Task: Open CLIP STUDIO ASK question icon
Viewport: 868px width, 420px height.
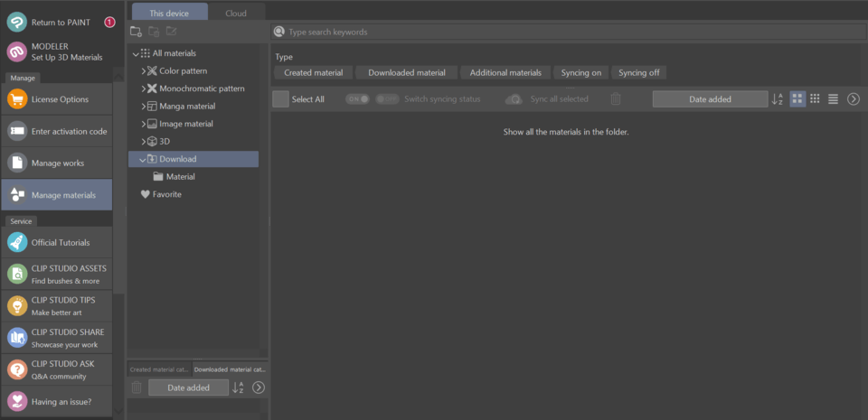Action: (17, 369)
